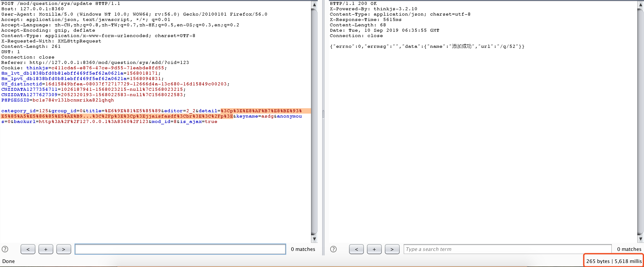The height and width of the screenshot is (267, 644).
Task: Open response search options plus button
Action: coord(374,249)
